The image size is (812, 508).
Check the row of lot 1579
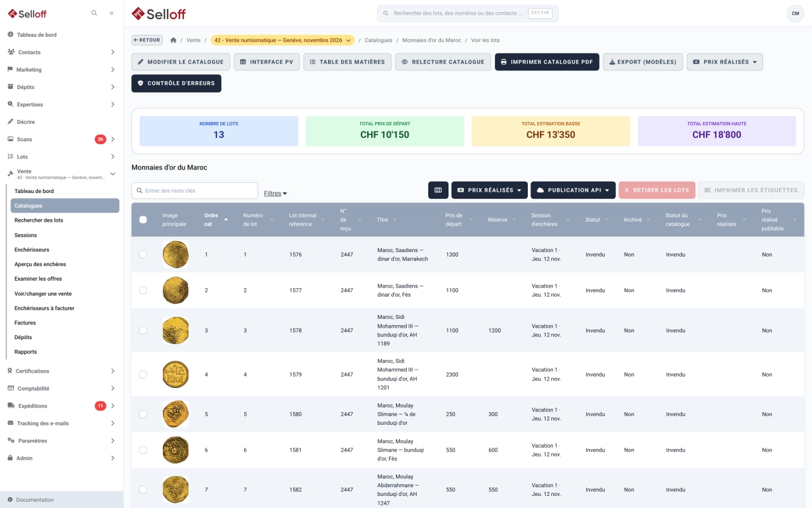click(x=143, y=375)
